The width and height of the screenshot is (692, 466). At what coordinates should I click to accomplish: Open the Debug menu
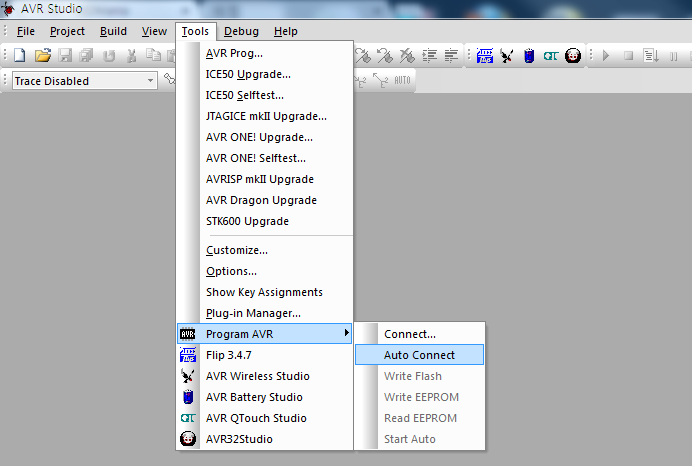(241, 31)
